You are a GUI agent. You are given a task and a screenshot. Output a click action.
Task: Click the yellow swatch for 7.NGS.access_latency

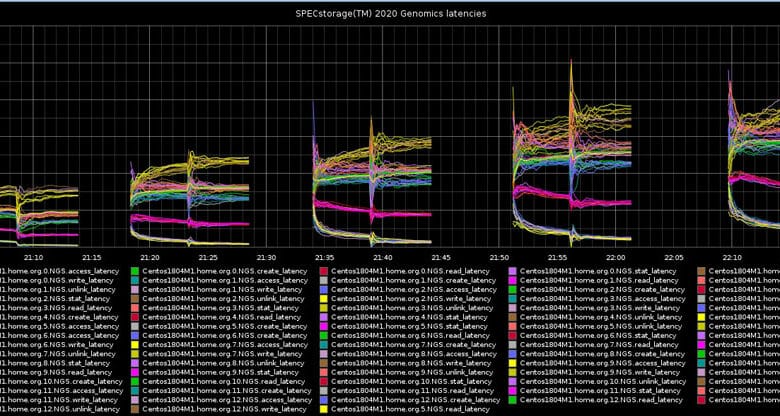click(x=135, y=345)
